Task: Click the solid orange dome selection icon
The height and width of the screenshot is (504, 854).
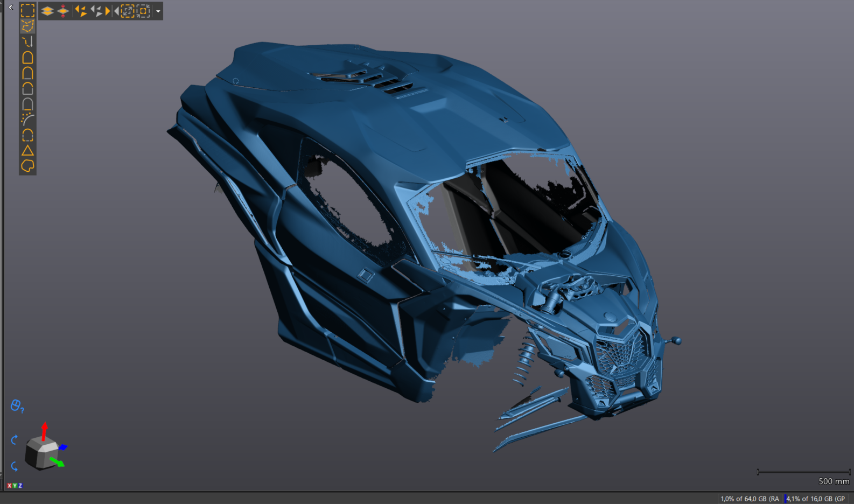Action: click(x=27, y=57)
